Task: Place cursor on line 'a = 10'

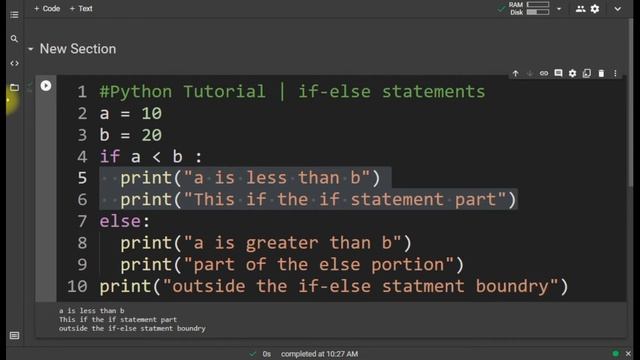Action: 131,113
